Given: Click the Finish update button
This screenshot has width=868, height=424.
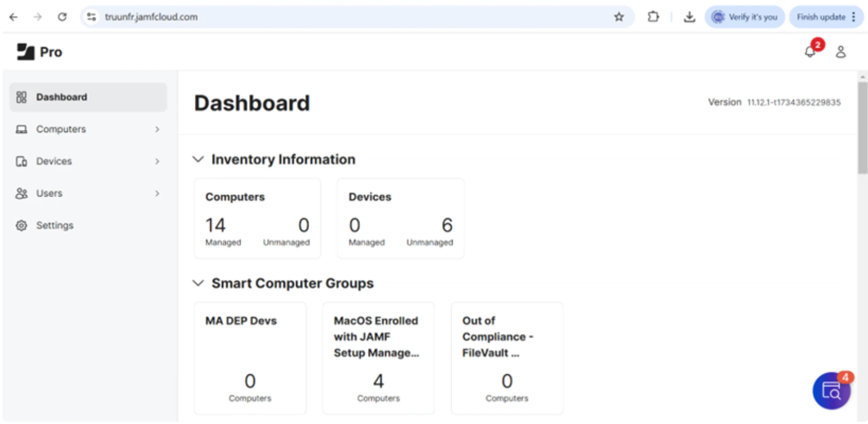Looking at the screenshot, I should pyautogui.click(x=820, y=17).
